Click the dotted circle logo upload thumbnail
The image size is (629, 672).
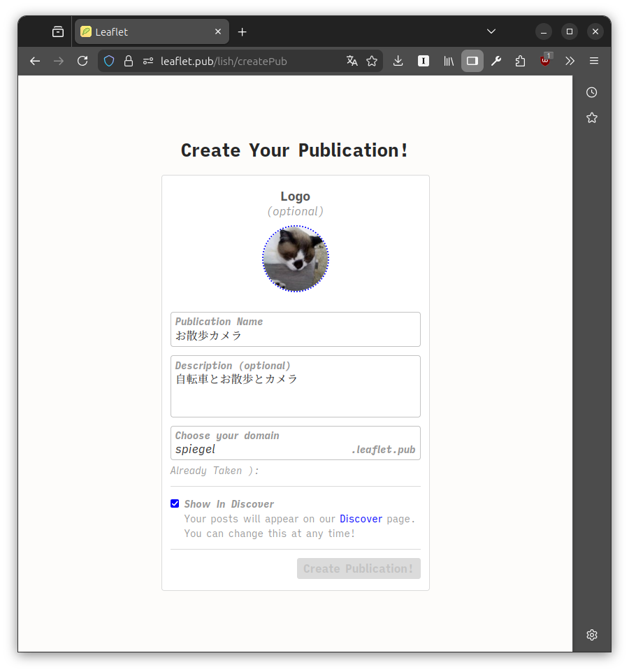click(295, 259)
